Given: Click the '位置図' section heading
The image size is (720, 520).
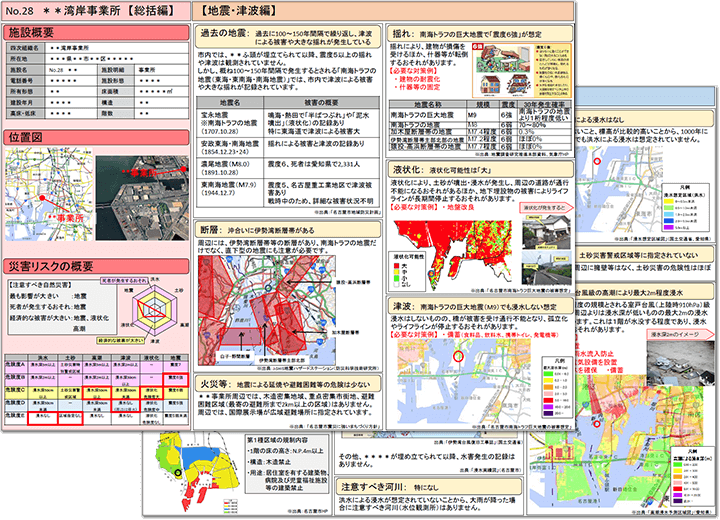Looking at the screenshot, I should [x=97, y=137].
